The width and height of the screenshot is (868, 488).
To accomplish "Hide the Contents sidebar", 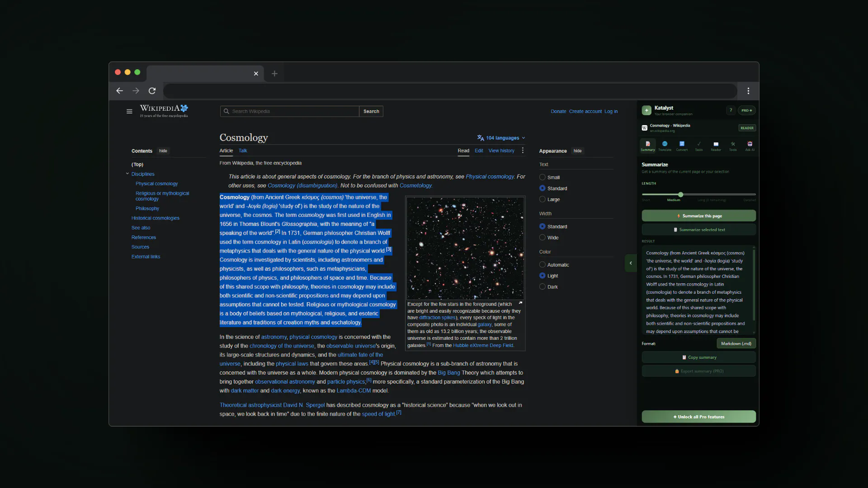I will coord(163,151).
